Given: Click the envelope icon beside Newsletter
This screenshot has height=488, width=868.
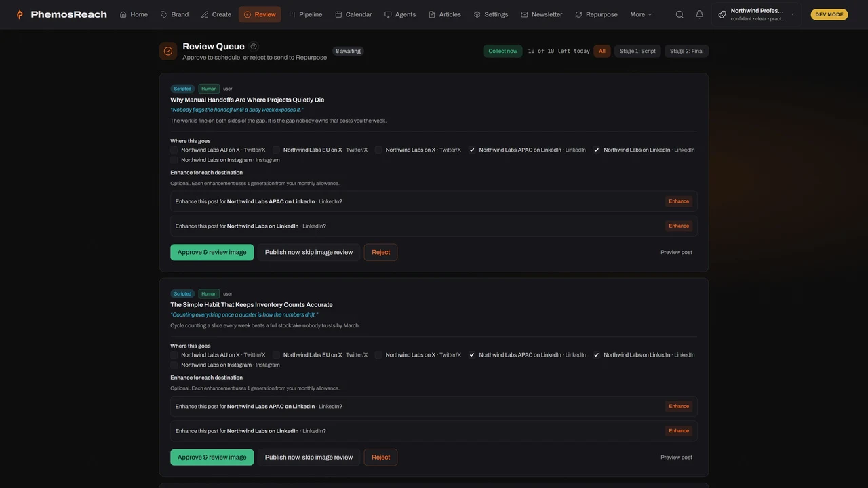Looking at the screenshot, I should click(524, 14).
